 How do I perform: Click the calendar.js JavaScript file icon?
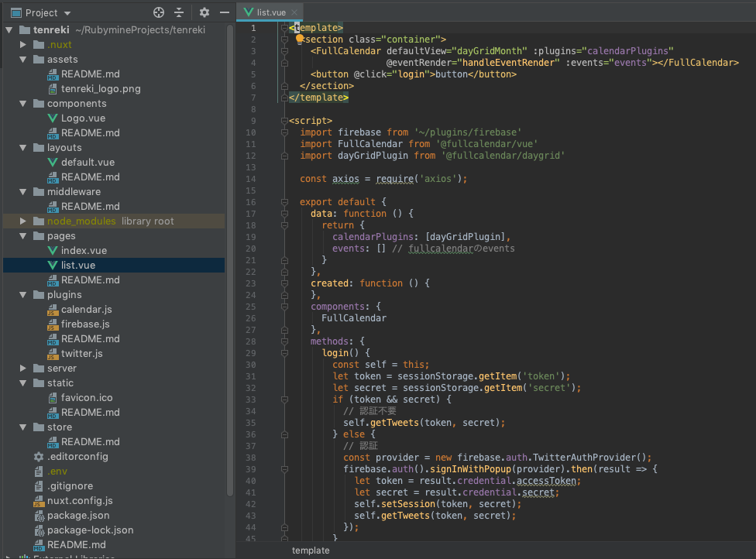click(53, 310)
